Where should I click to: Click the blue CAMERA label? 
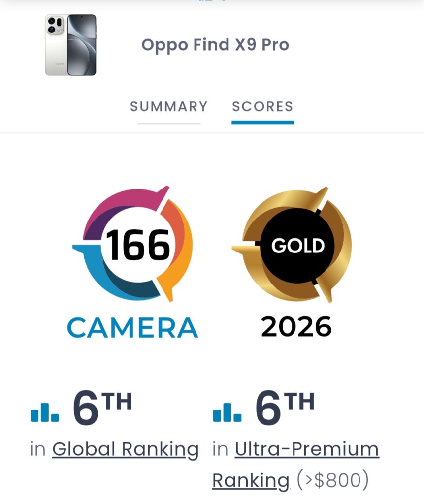coord(132,328)
